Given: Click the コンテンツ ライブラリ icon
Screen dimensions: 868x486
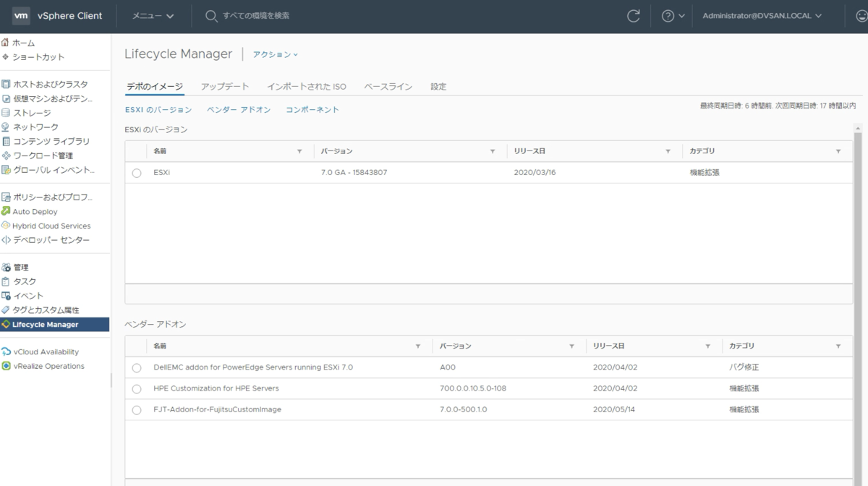Looking at the screenshot, I should click(6, 141).
